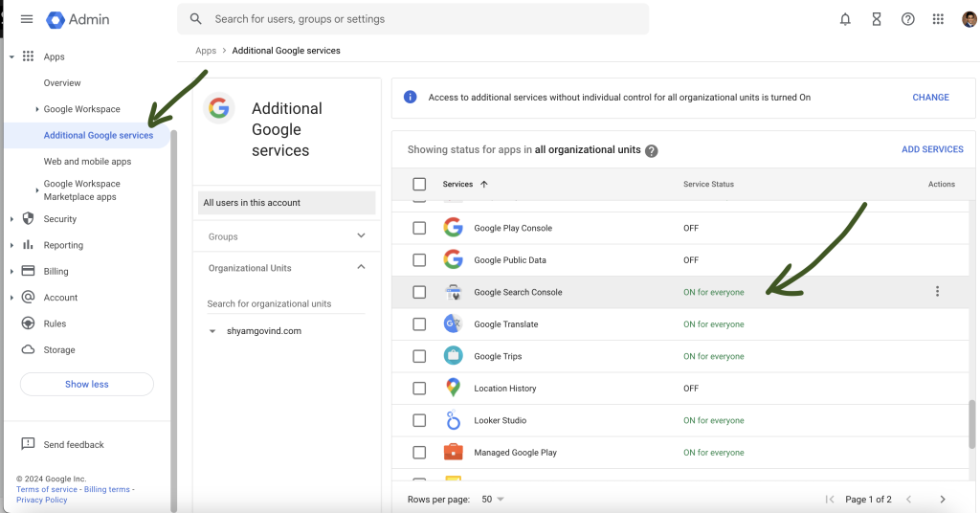
Task: Open the account profile avatar
Action: click(969, 19)
